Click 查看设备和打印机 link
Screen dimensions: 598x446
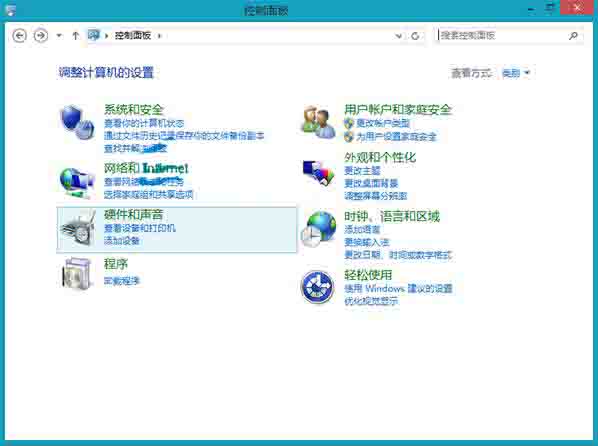[140, 228]
